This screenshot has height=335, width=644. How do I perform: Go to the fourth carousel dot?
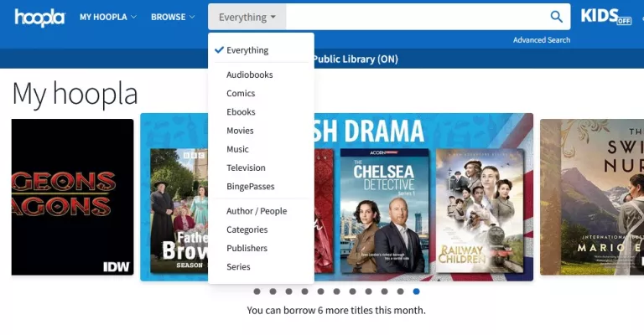coord(304,291)
